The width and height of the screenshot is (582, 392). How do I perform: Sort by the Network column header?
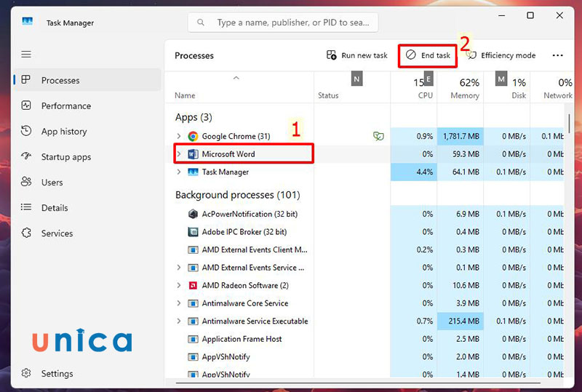552,87
